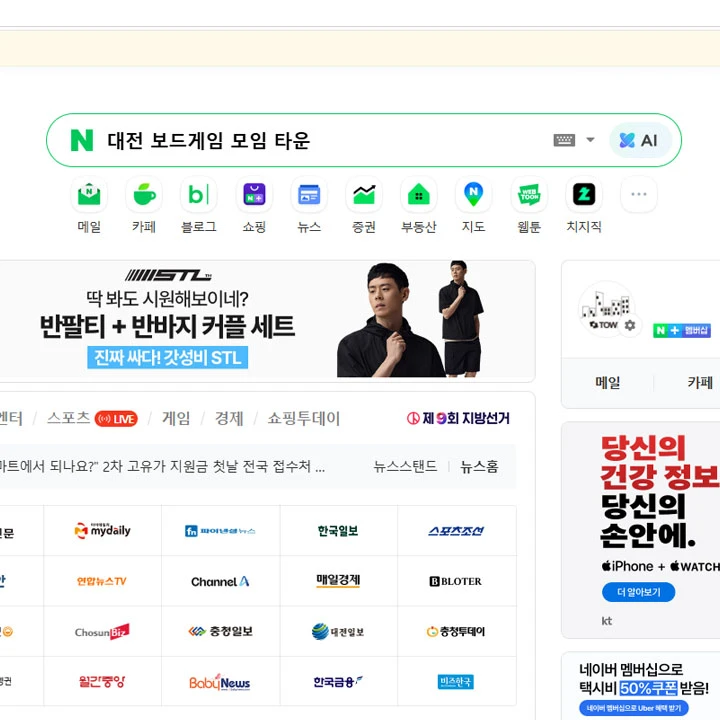Screen dimensions: 720x720
Task: Open the Cafe shortcut icon
Action: [x=144, y=194]
